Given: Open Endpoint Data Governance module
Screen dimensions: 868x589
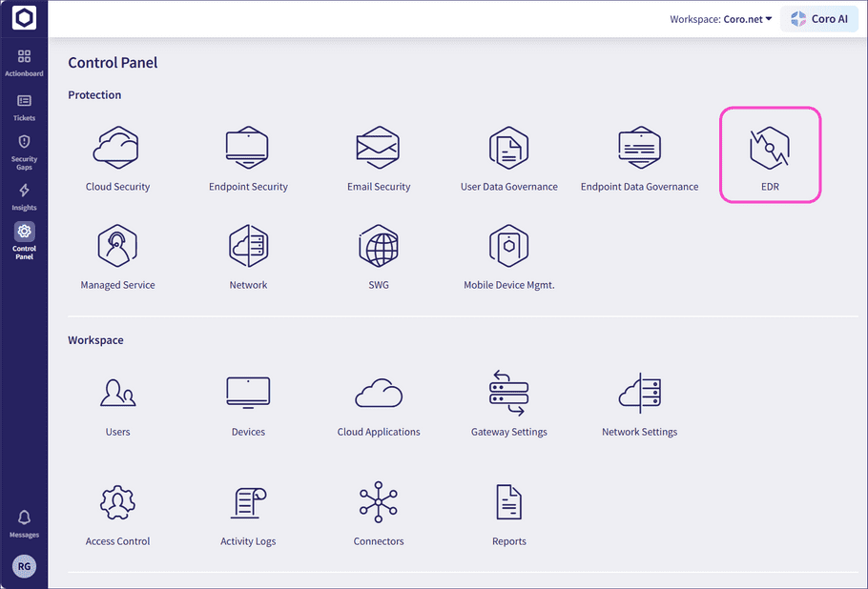Looking at the screenshot, I should [639, 150].
